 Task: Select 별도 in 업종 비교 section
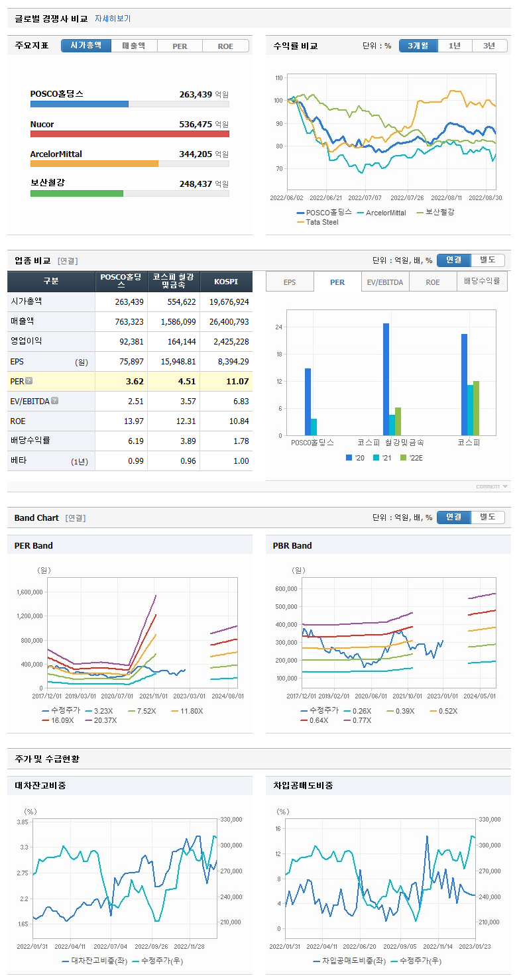[x=488, y=260]
